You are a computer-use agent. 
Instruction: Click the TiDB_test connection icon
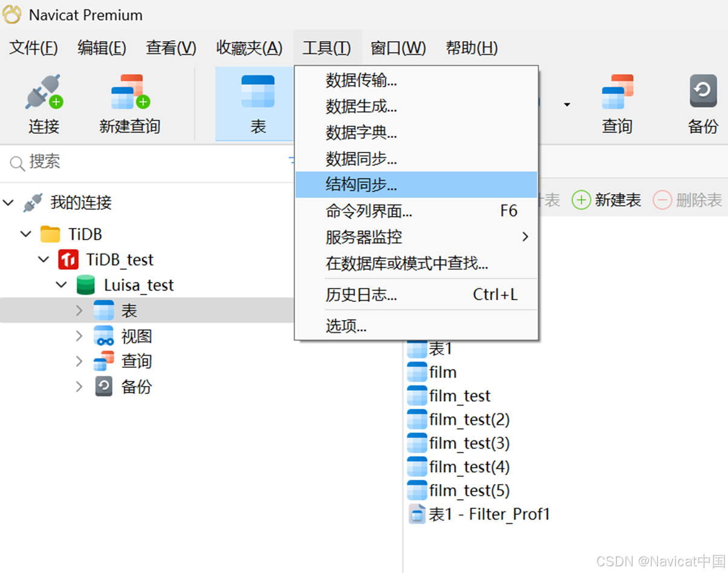coord(68,260)
